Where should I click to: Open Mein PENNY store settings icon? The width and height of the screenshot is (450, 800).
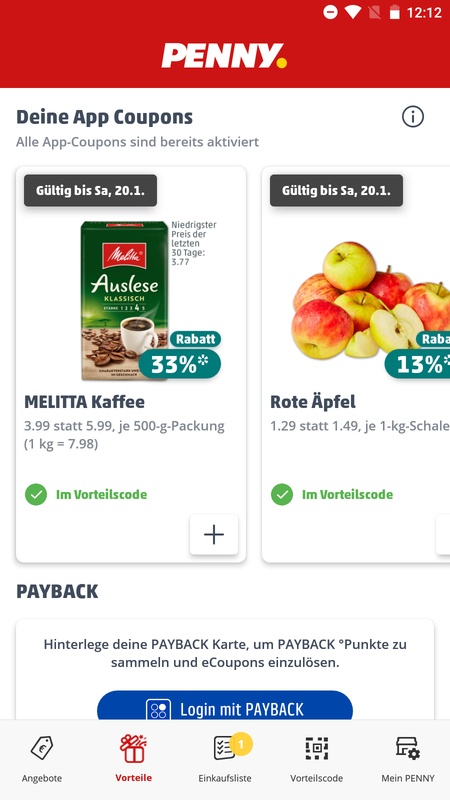(408, 748)
